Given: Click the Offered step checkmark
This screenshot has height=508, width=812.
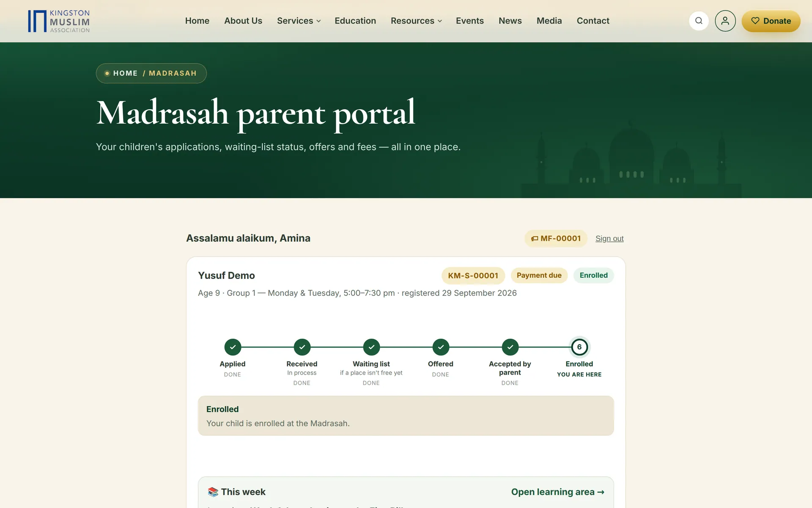Looking at the screenshot, I should 441,347.
